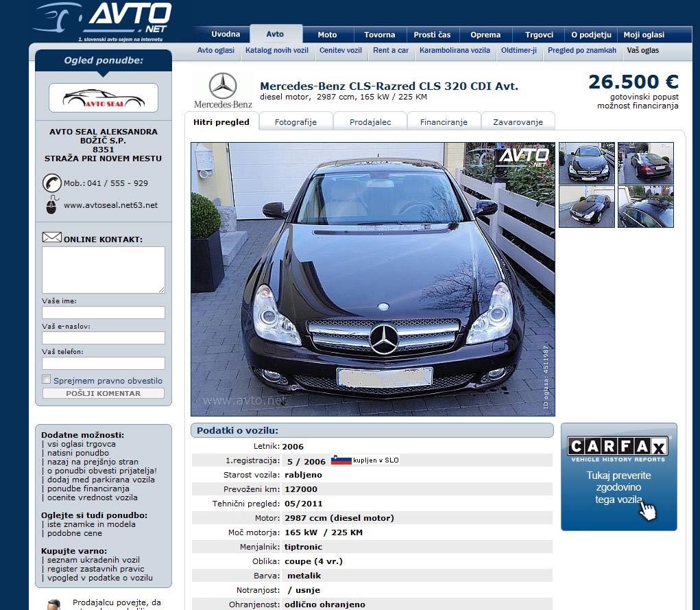700x610 pixels.
Task: Visit the www.avtoseal.net63.net website link
Action: coord(110,205)
